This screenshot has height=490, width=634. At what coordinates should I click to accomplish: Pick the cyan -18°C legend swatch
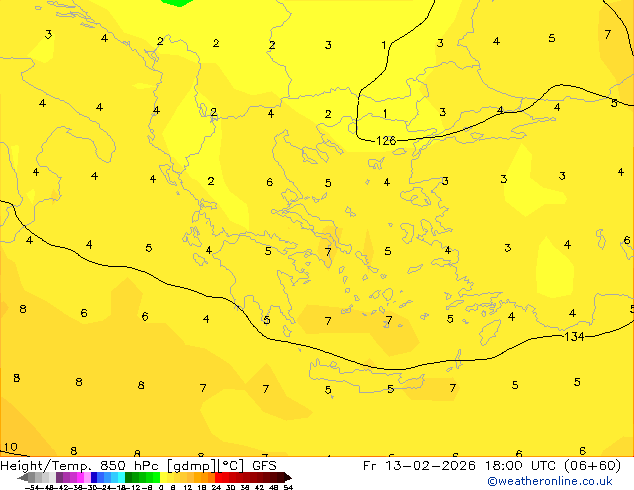(121, 477)
